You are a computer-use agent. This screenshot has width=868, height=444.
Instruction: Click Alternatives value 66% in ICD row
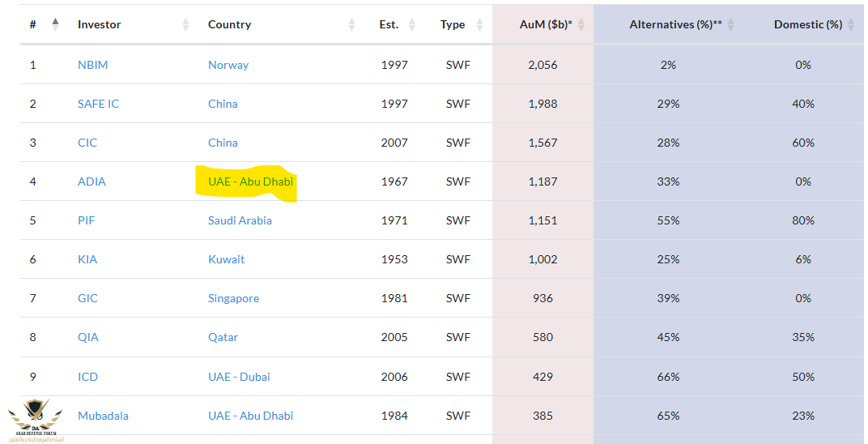click(x=668, y=377)
